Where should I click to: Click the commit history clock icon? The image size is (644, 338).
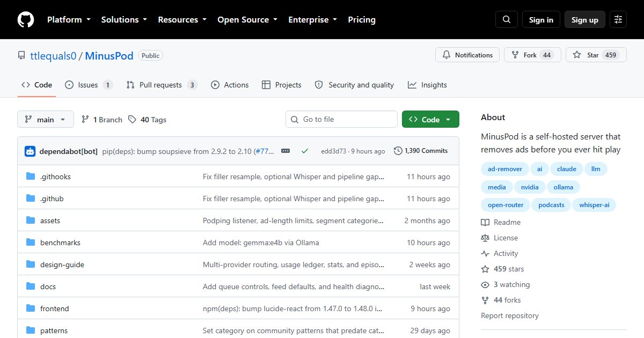click(x=398, y=151)
